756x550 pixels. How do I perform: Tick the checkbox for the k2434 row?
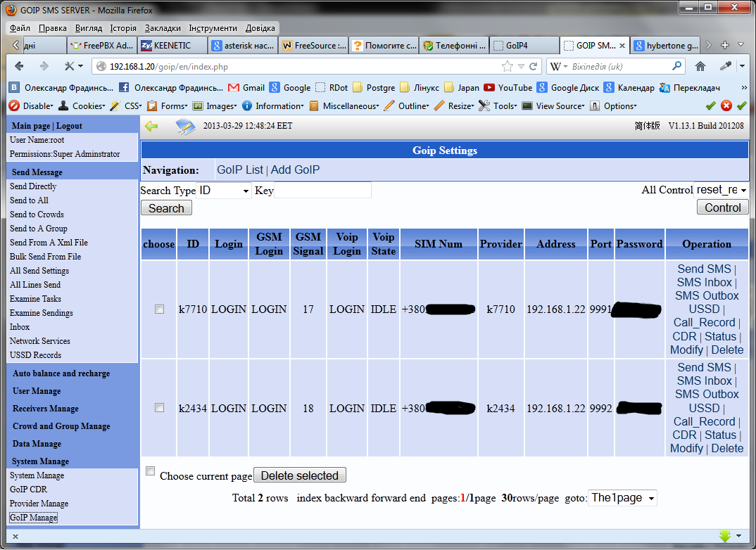[159, 408]
